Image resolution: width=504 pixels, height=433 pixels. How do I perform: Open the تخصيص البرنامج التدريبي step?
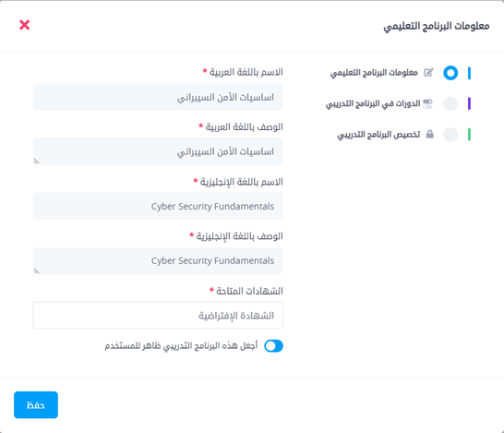point(378,135)
